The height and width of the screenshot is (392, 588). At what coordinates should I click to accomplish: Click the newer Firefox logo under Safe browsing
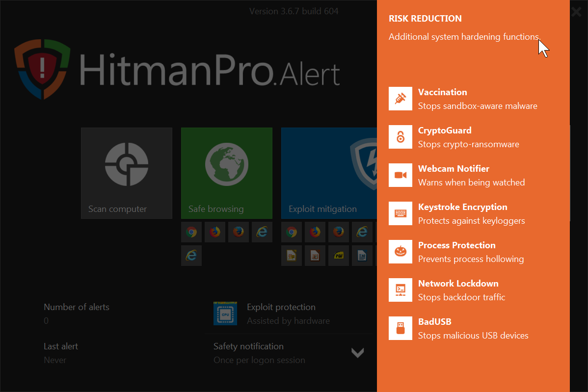[215, 232]
